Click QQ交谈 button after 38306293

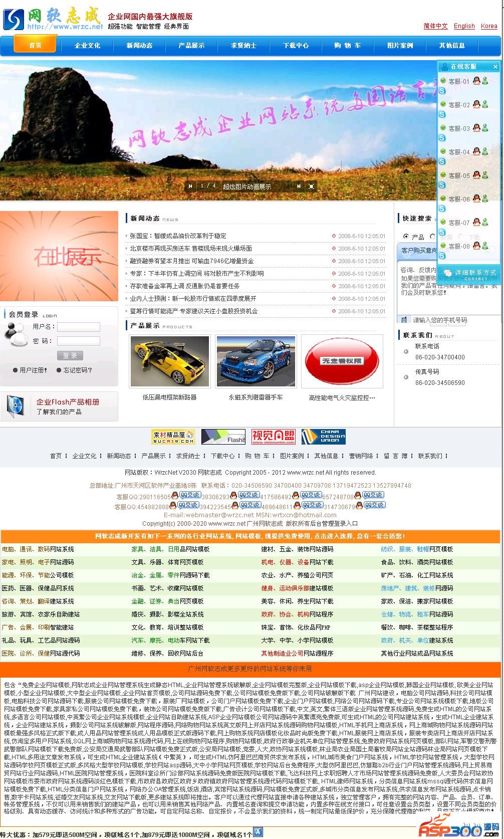[x=249, y=495]
